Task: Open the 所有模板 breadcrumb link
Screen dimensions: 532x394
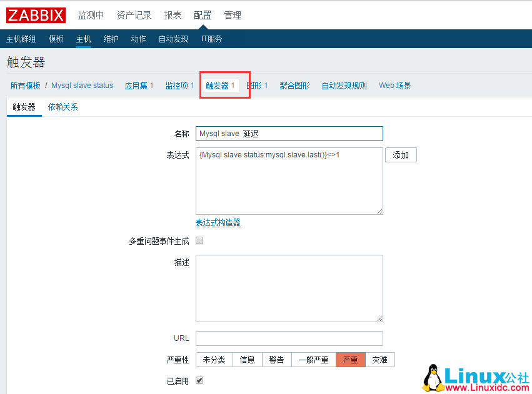Action: 25,86
